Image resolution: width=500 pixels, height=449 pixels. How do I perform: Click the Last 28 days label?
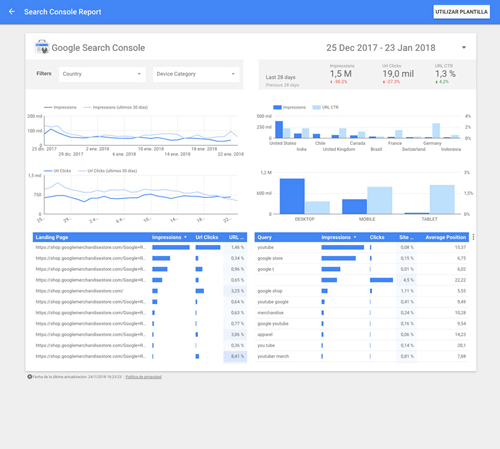[281, 77]
